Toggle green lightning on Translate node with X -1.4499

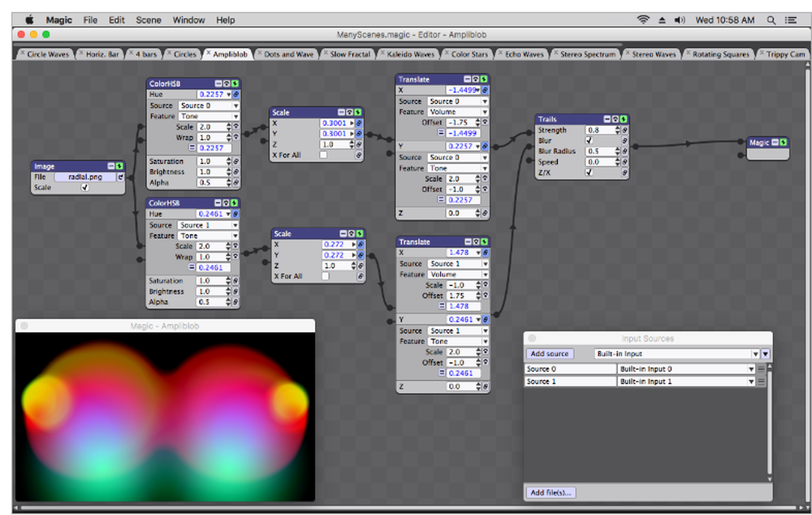pyautogui.click(x=484, y=79)
